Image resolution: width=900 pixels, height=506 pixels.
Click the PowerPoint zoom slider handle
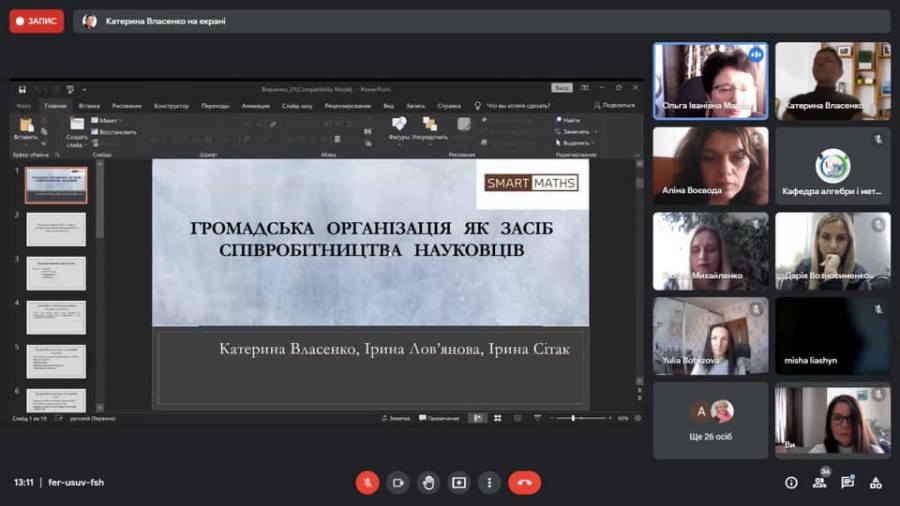tap(573, 418)
